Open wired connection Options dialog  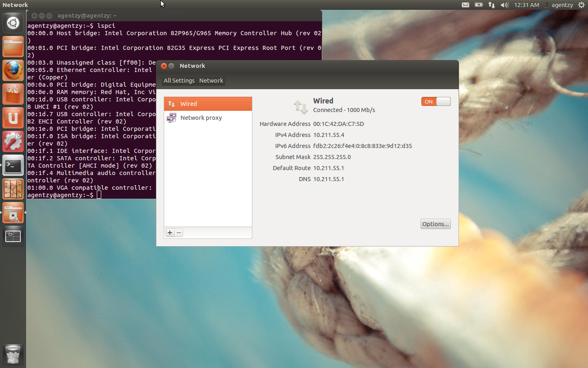(x=436, y=224)
